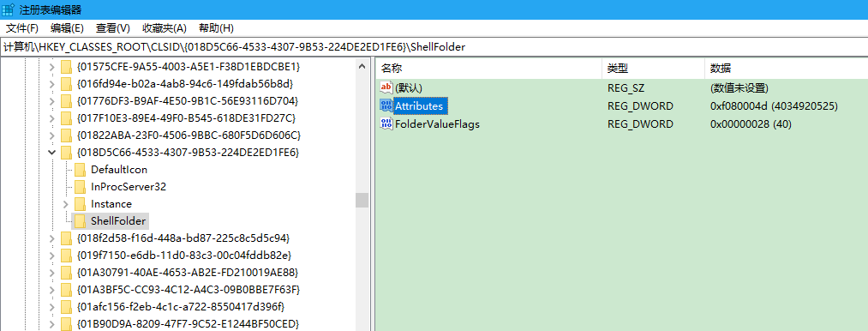Viewport: 868px width, 331px height.
Task: Click the FolderValueFlags DWORD value icon
Action: [x=386, y=123]
